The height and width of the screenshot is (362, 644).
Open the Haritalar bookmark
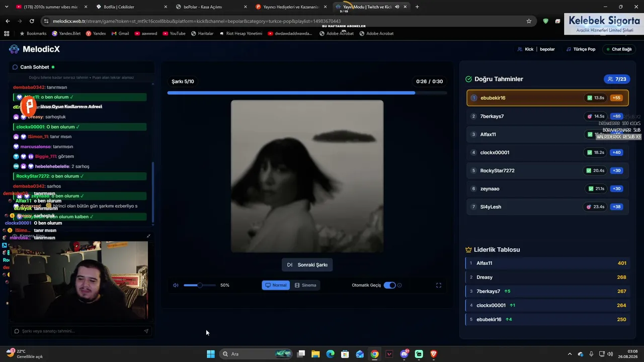pyautogui.click(x=202, y=33)
